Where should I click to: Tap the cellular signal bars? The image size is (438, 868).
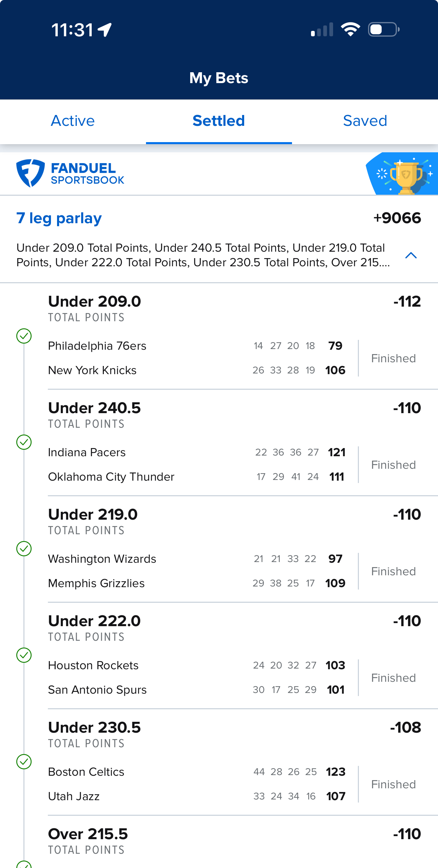click(x=322, y=30)
